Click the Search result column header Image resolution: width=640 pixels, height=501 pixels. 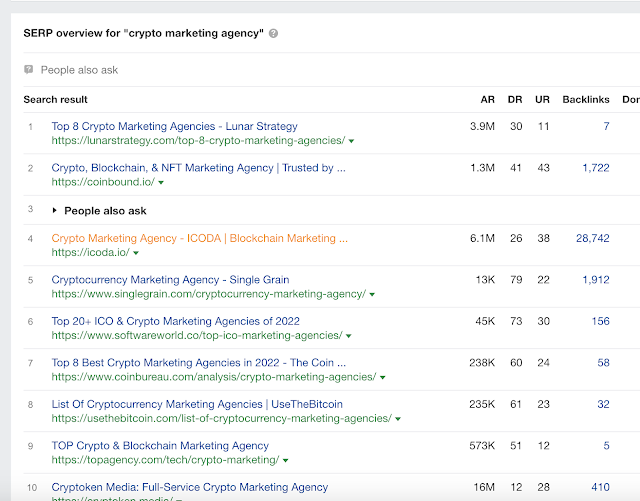[56, 100]
